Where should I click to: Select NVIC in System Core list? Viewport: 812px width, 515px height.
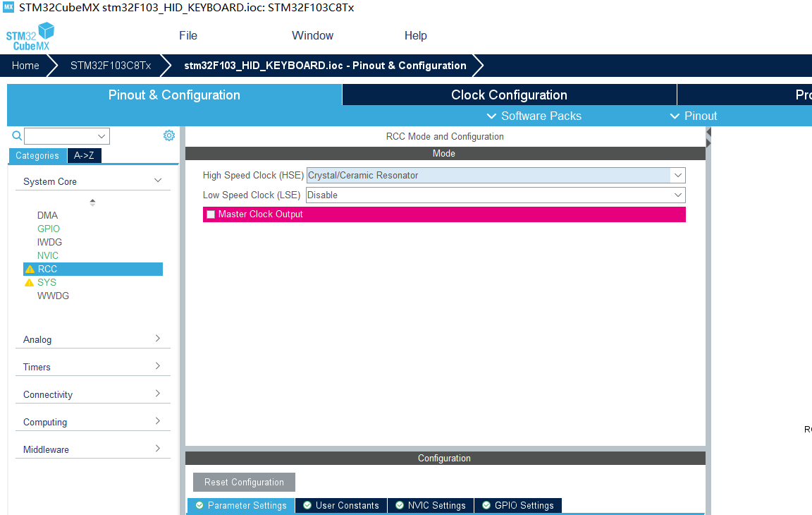tap(48, 255)
